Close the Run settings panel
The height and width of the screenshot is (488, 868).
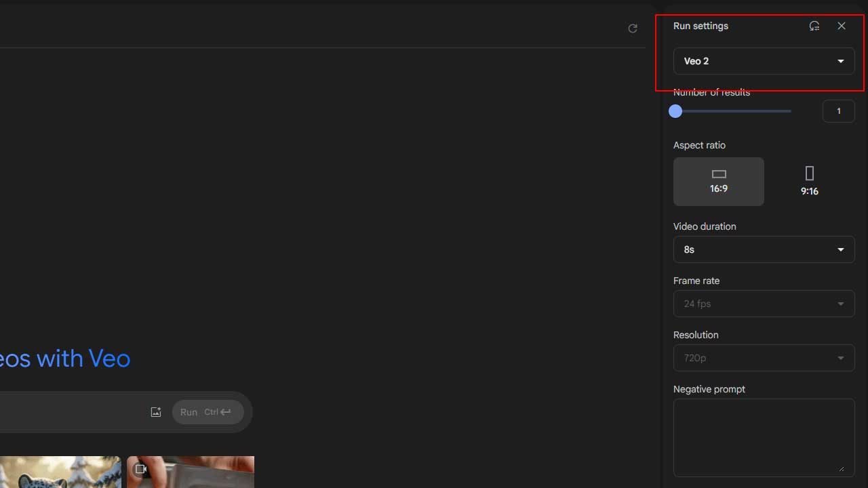pyautogui.click(x=842, y=26)
